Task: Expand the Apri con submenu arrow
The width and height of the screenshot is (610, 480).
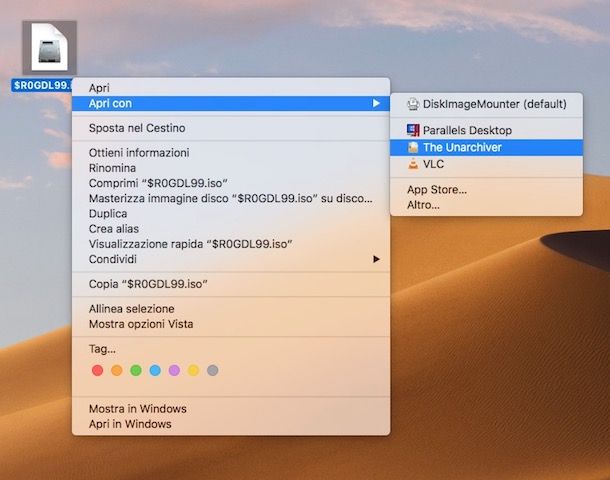Action: point(376,103)
